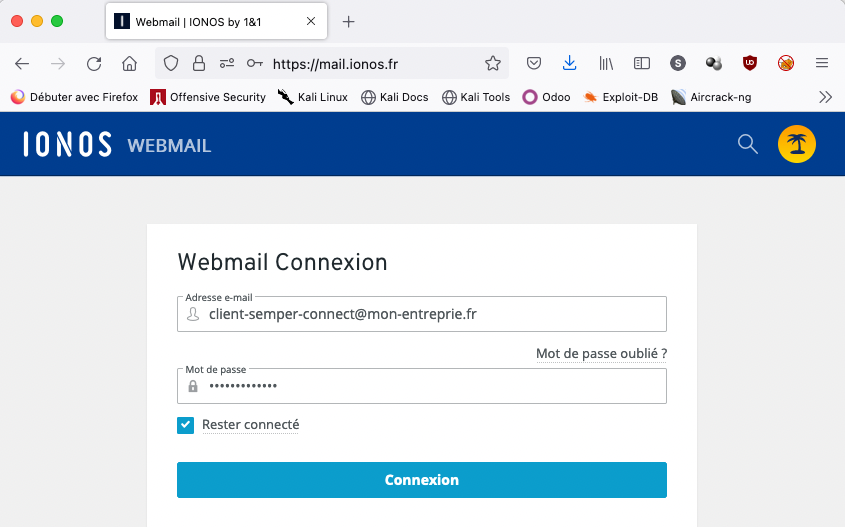
Task: Click the Adresse e-mail input field
Action: (x=430, y=314)
